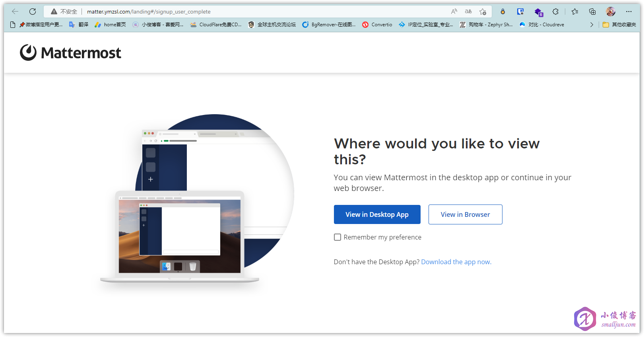
Task: Open the Favorites list icon
Action: pos(575,12)
